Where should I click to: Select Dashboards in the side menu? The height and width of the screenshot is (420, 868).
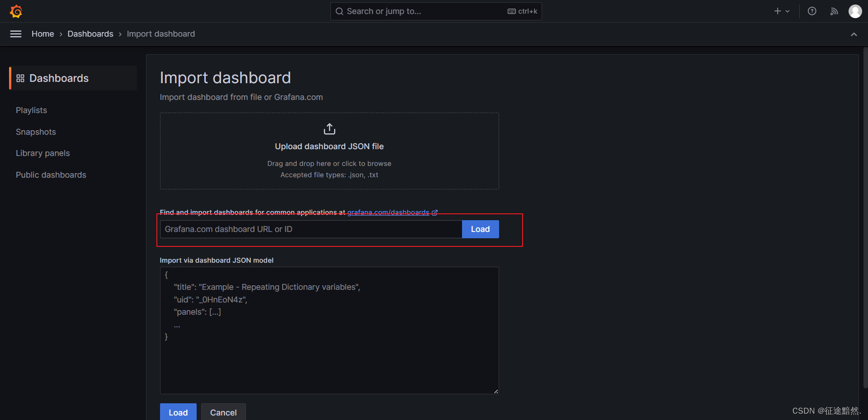click(x=73, y=78)
